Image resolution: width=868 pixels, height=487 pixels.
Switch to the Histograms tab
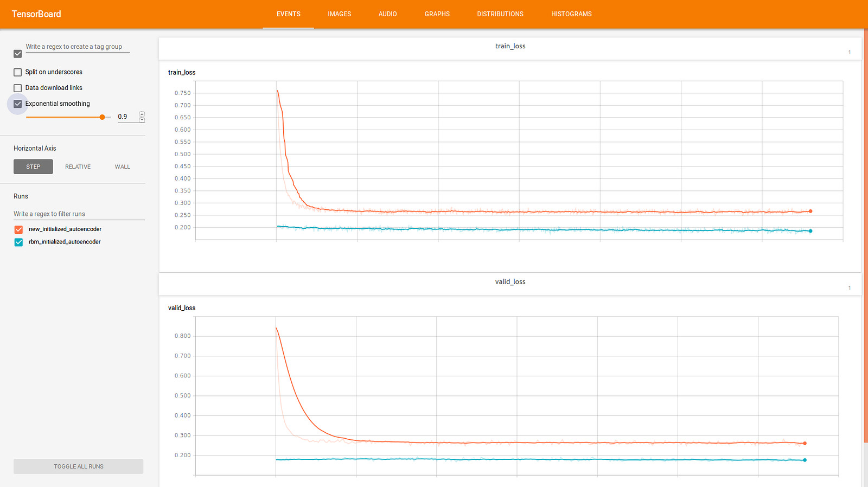point(571,14)
